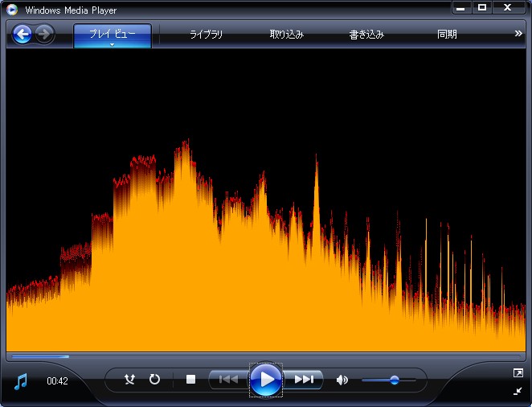532x407 pixels.
Task: Switch to the ライブラリ tab
Action: (206, 35)
